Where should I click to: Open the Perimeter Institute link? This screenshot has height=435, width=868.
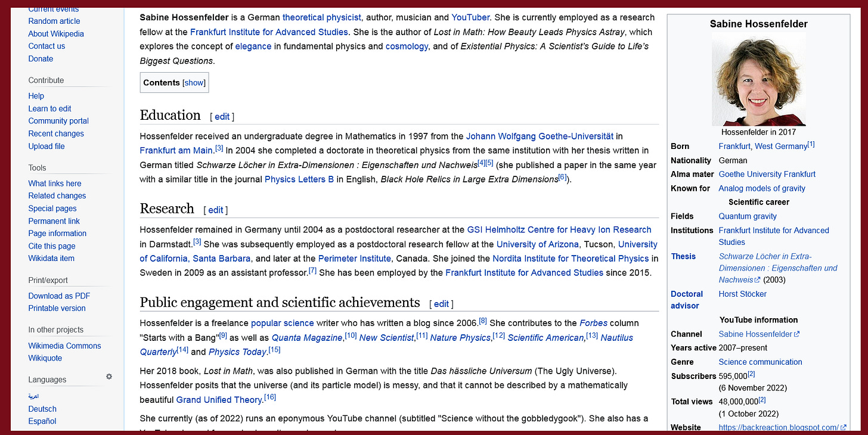[x=355, y=258]
